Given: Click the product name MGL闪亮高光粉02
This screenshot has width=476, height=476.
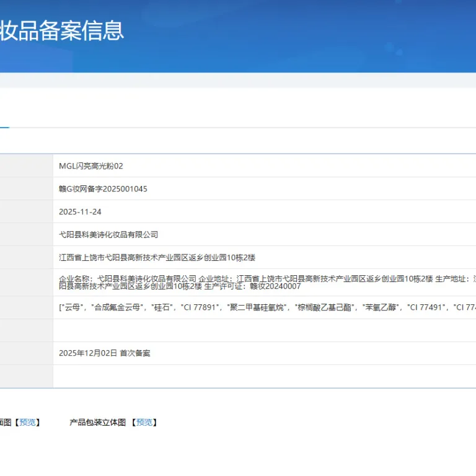Looking at the screenshot, I should 90,166.
